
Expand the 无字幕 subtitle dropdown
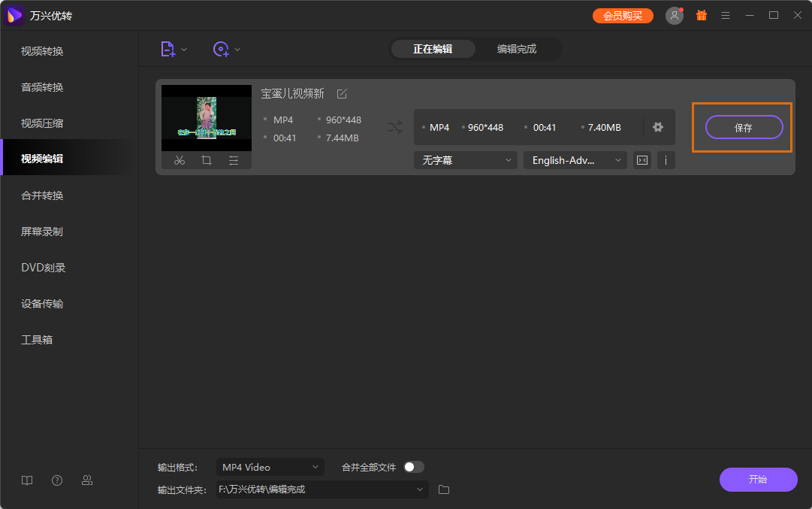tap(465, 159)
